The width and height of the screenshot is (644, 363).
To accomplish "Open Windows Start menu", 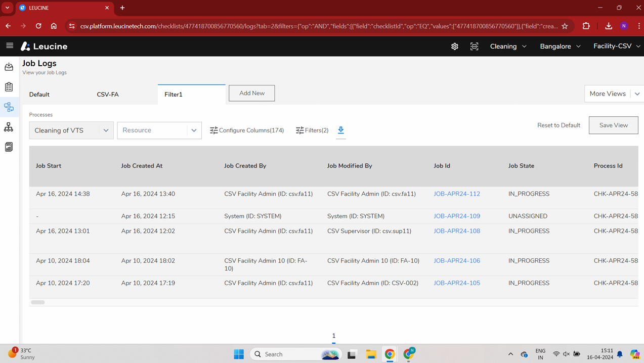I will 239,354.
